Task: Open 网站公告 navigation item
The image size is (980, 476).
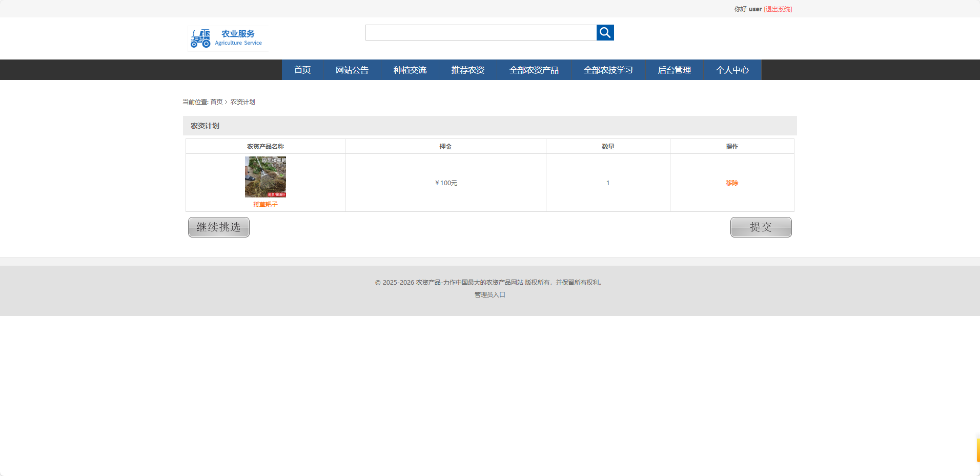Action: (x=352, y=70)
